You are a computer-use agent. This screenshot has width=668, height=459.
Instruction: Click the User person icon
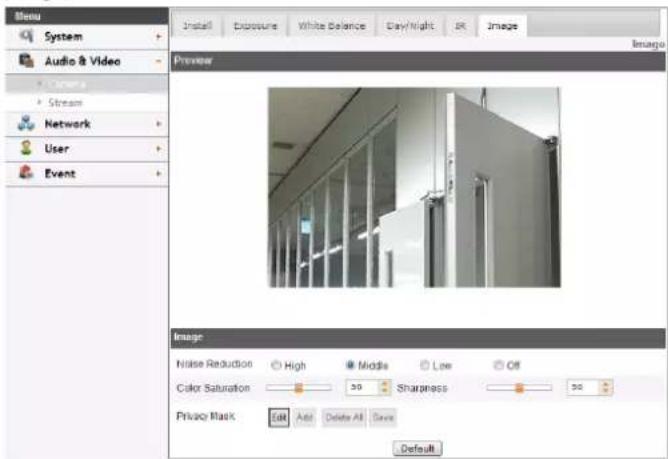pos(26,148)
